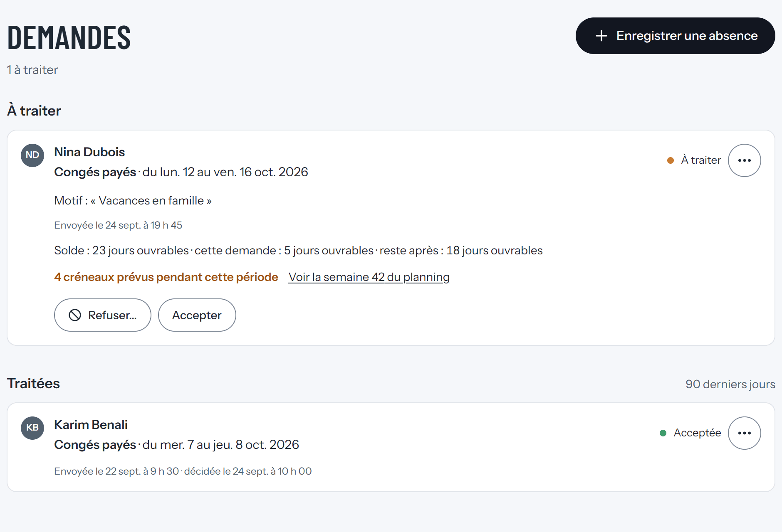Screen dimensions: 782x532
Task: Click the DEMANDES page title
Action: coord(69,37)
